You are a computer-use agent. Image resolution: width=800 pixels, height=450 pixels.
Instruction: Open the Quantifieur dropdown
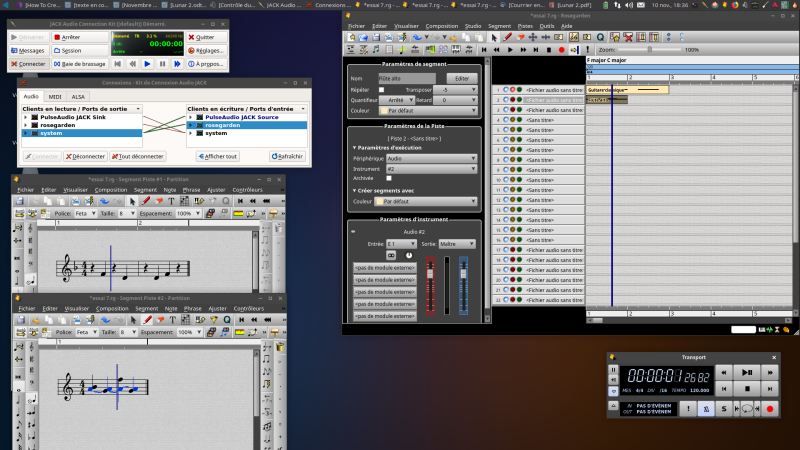coord(398,100)
